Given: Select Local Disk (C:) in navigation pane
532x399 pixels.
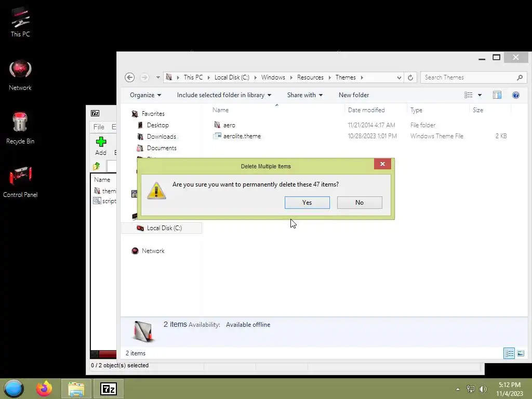Looking at the screenshot, I should pyautogui.click(x=162, y=228).
